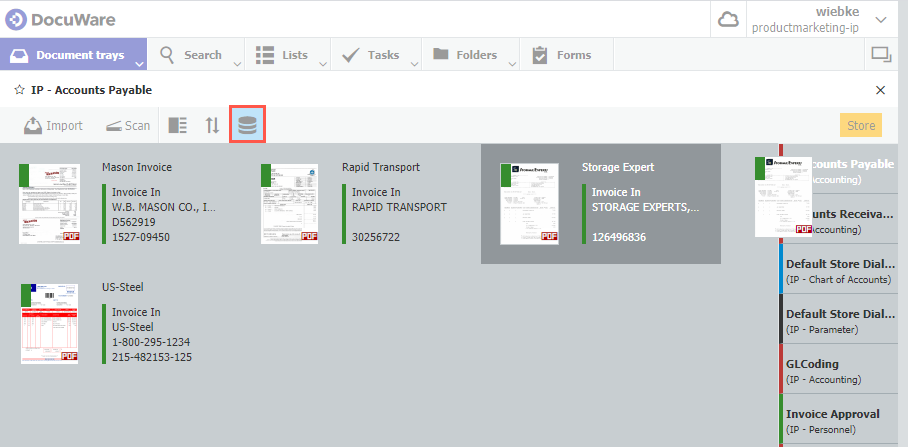Star the IP - Accounts Payable tray

19,90
